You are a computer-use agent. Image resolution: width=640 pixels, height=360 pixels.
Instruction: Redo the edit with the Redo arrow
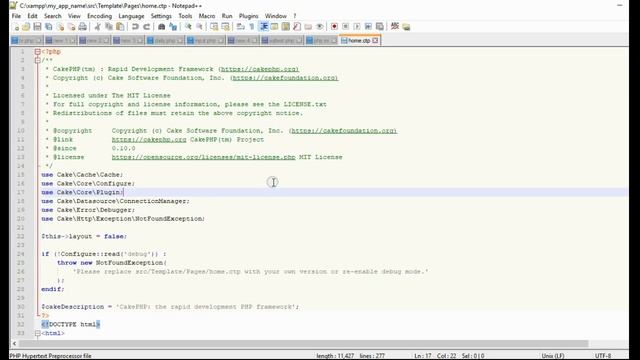(147, 27)
